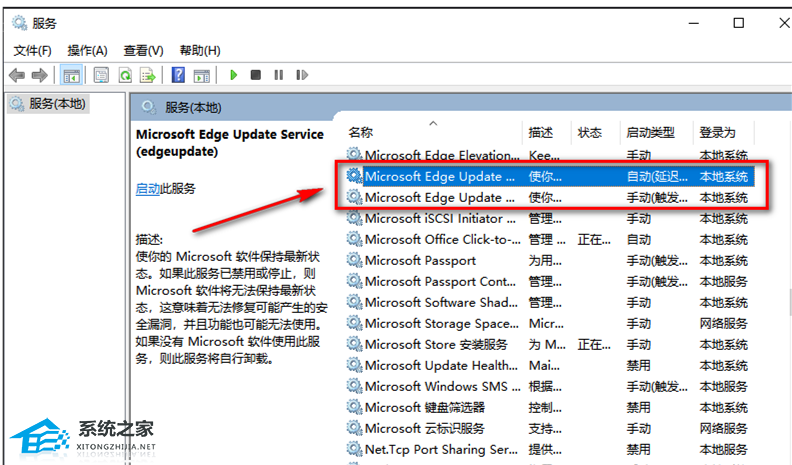
Task: Click the gear icon of Microsoft iSCSI Initiator
Action: pos(354,219)
